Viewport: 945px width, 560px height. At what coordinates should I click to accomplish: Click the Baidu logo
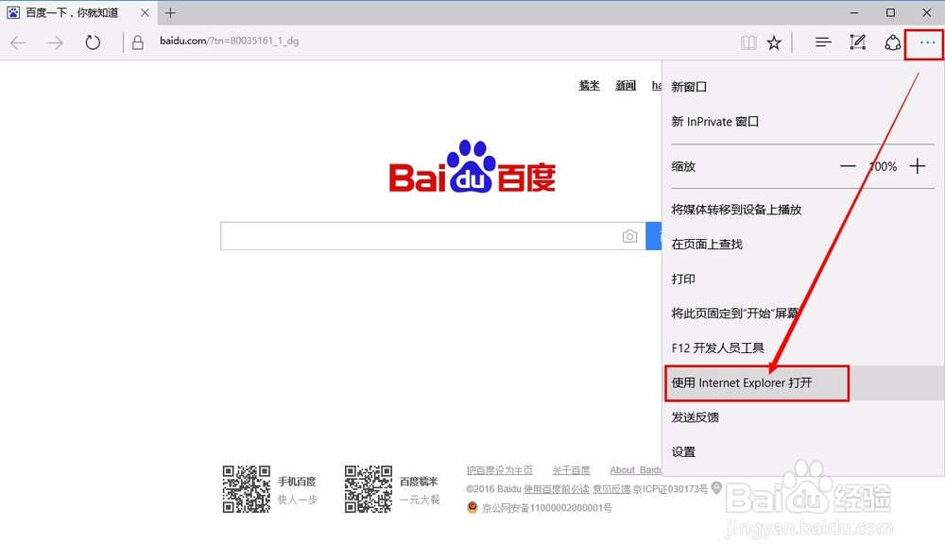(x=472, y=167)
